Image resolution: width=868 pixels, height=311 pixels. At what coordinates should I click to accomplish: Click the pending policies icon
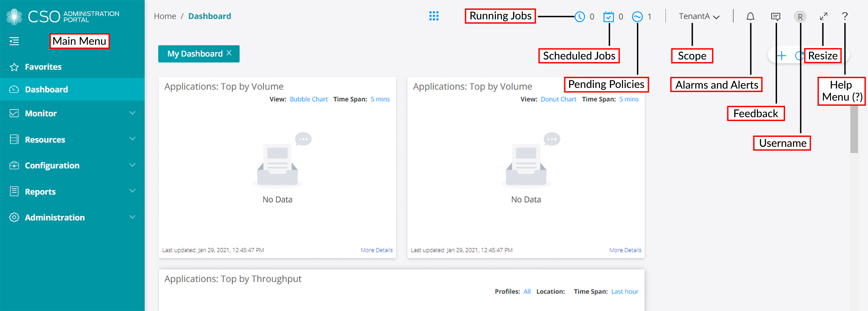pos(637,16)
